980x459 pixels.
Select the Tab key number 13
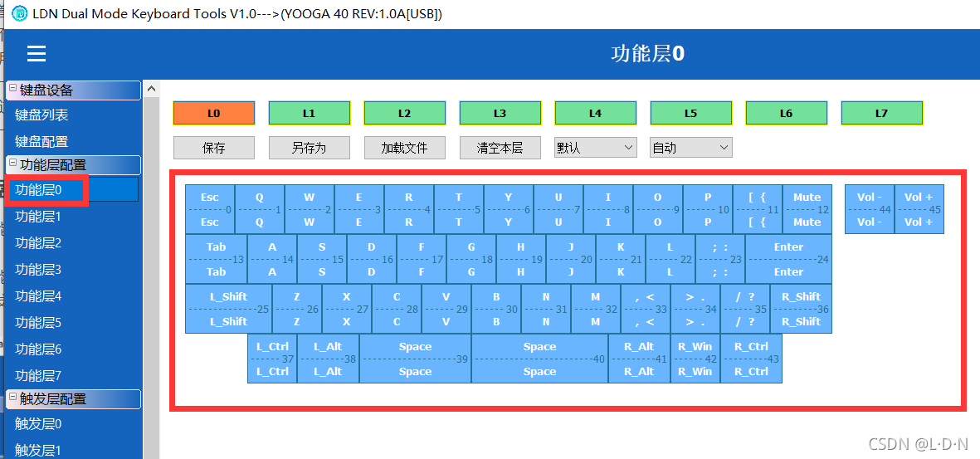click(x=217, y=259)
